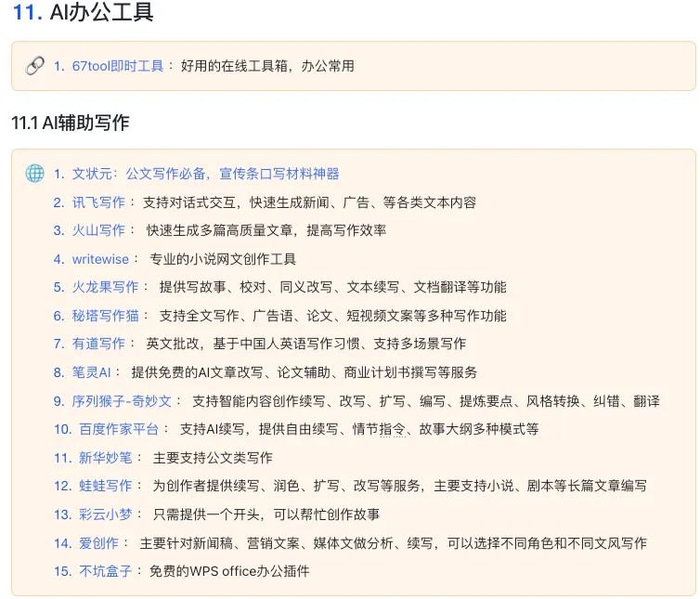
Task: Click the text 免费的WPS office办公插件
Action: pos(229,571)
